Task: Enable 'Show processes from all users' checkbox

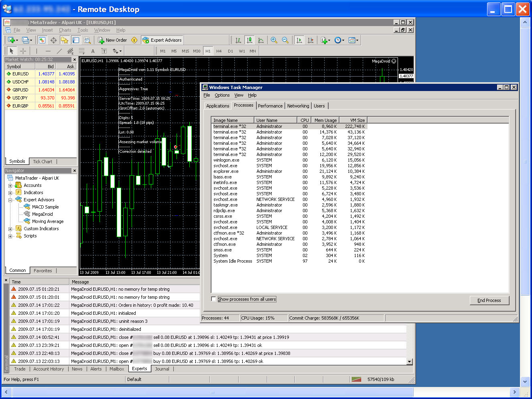Action: (x=213, y=299)
